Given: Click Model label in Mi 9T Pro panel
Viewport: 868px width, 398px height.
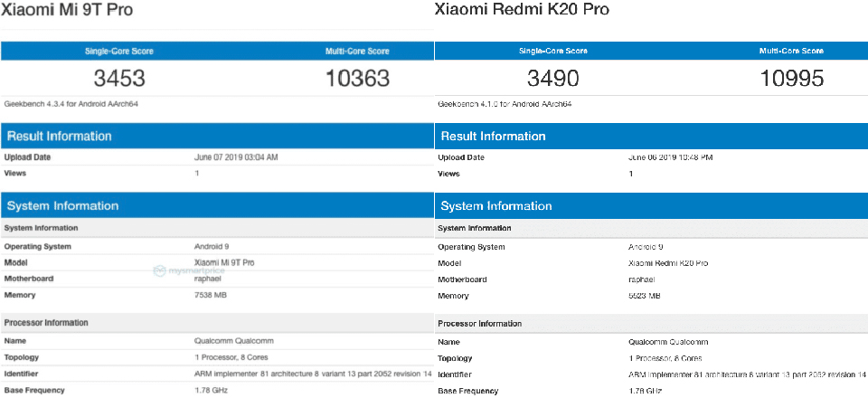Looking at the screenshot, I should [x=16, y=263].
